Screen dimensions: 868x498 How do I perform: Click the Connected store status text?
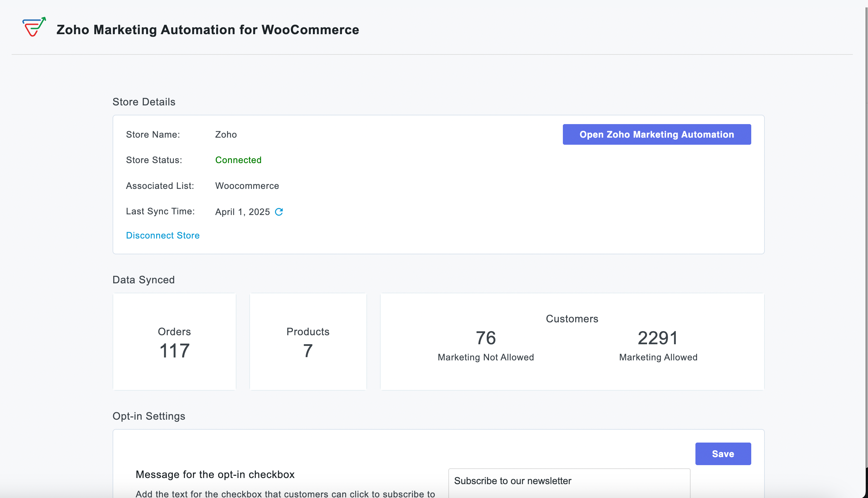click(x=238, y=160)
